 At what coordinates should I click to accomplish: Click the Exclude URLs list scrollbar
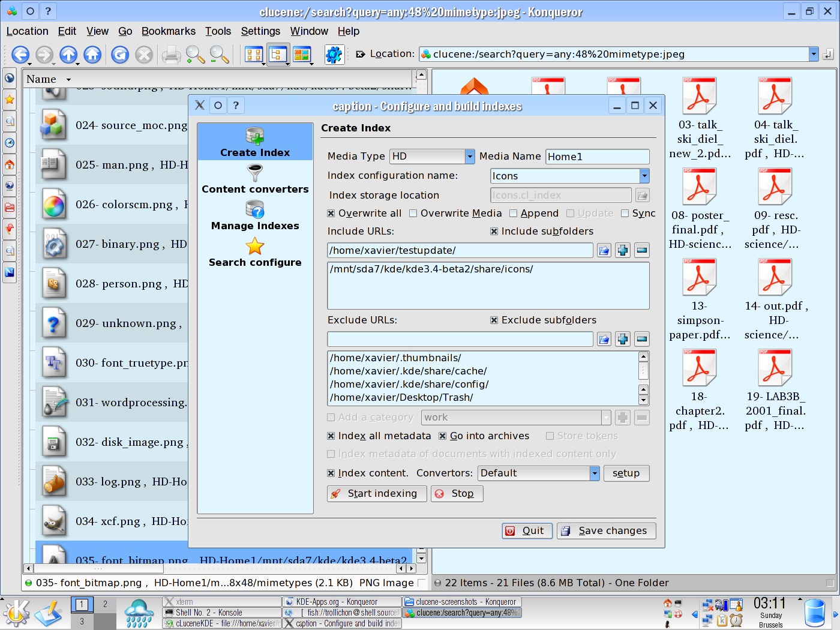pyautogui.click(x=643, y=378)
